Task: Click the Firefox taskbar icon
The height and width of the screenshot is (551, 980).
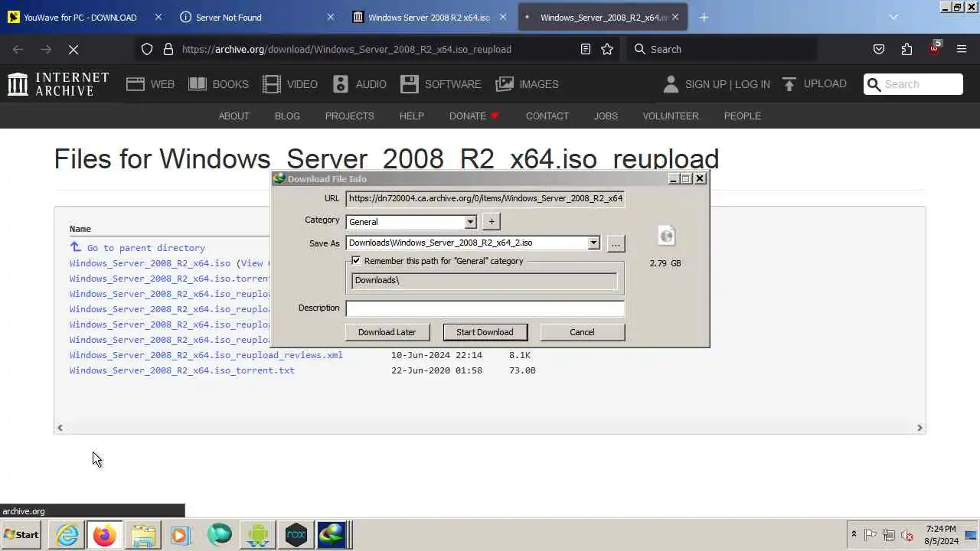Action: (x=104, y=535)
